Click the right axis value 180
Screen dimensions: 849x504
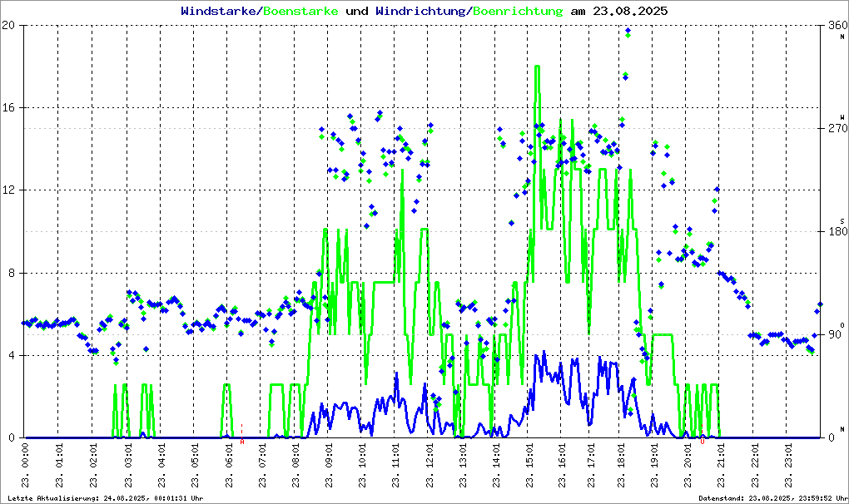837,231
